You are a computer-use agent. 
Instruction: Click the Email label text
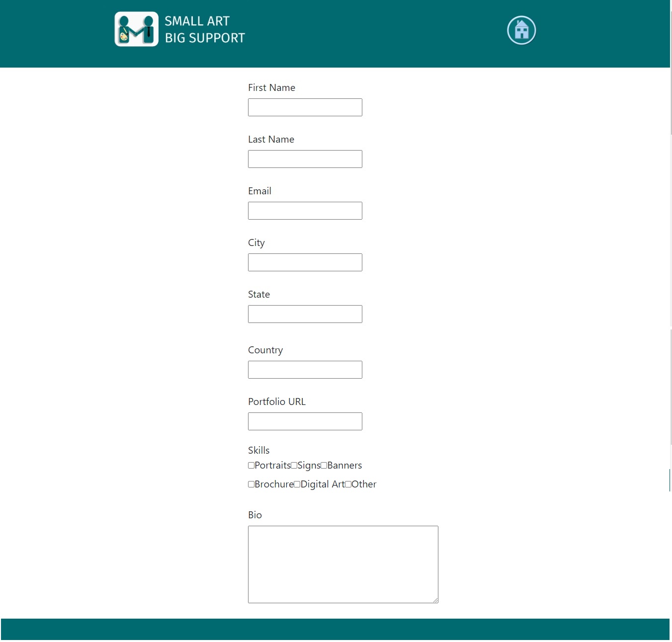[x=259, y=191]
